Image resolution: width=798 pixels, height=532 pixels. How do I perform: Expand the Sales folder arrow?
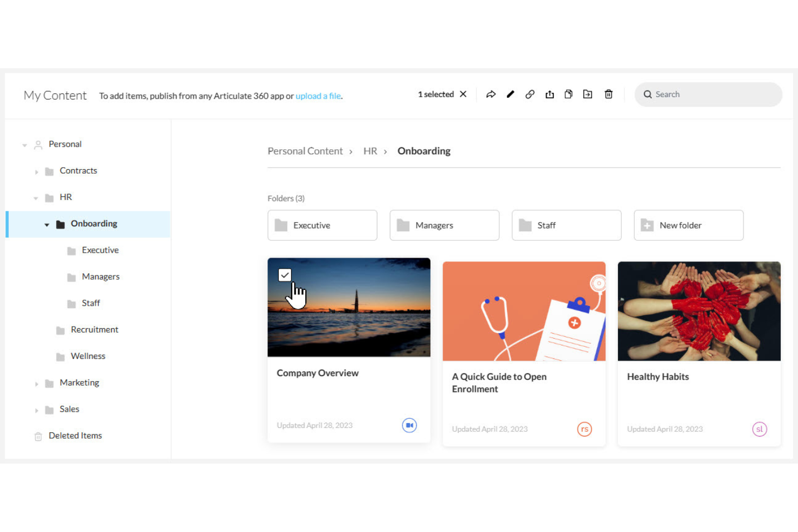pos(36,410)
